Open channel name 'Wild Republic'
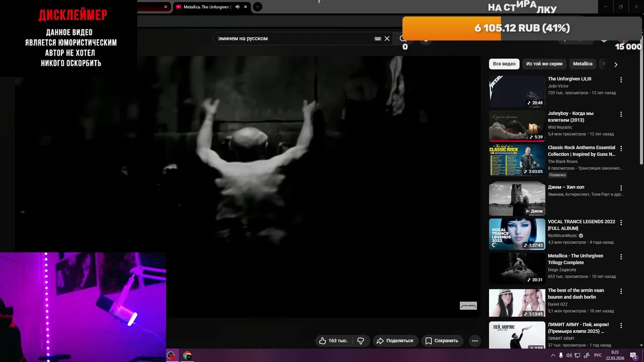The image size is (644, 362). tap(560, 127)
